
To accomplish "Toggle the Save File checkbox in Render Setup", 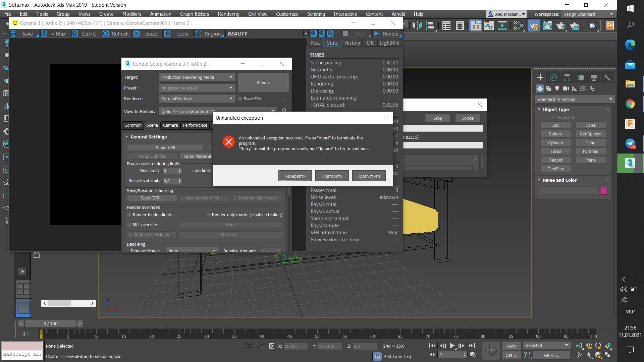I will 240,99.
